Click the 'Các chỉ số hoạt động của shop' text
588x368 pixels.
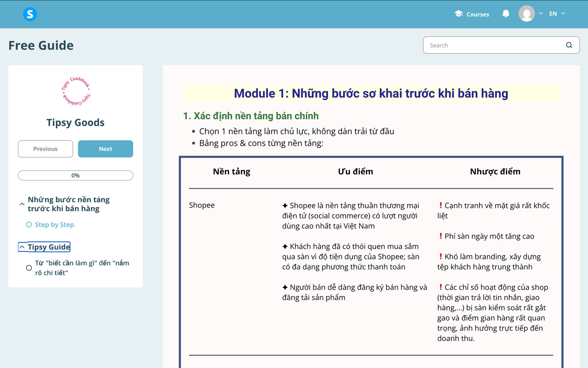click(493, 313)
